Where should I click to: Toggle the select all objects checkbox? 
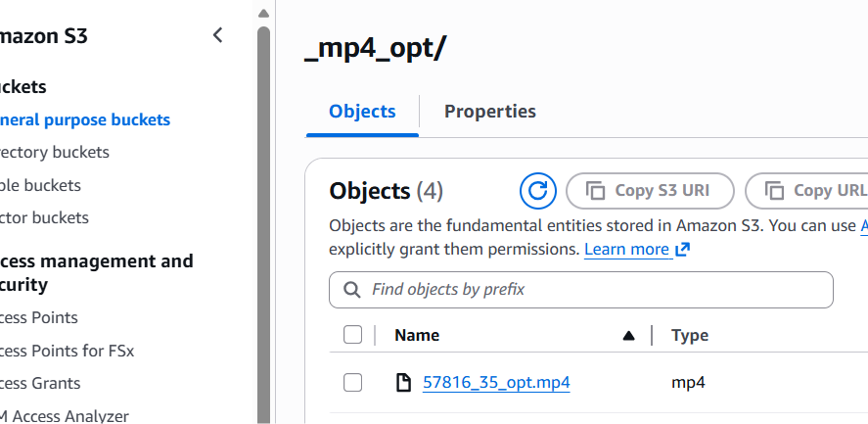click(x=353, y=335)
